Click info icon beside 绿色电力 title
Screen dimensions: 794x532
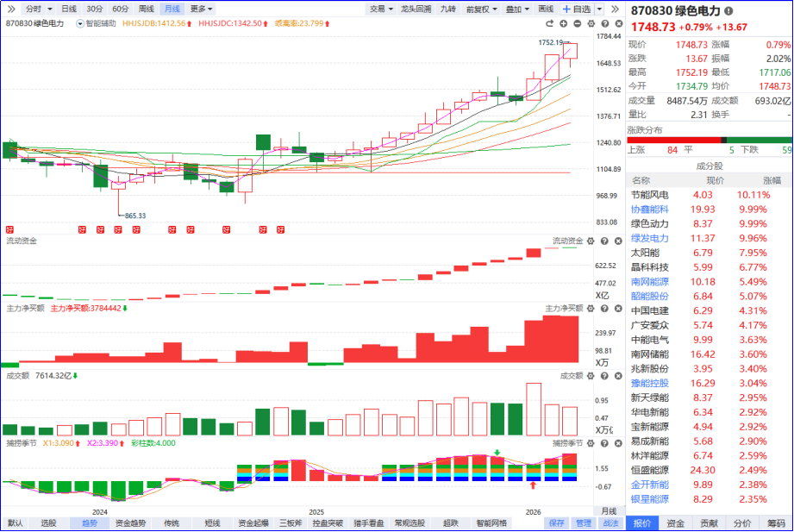tap(728, 10)
